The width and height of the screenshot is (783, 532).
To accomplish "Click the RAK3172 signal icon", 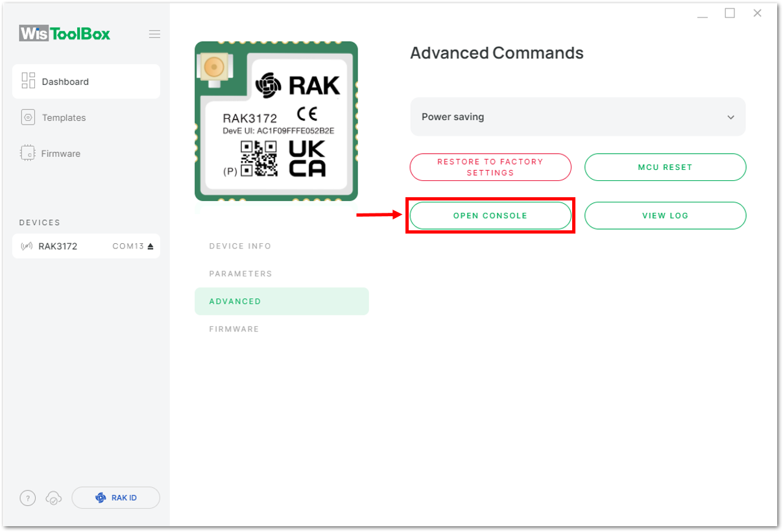I will point(27,247).
